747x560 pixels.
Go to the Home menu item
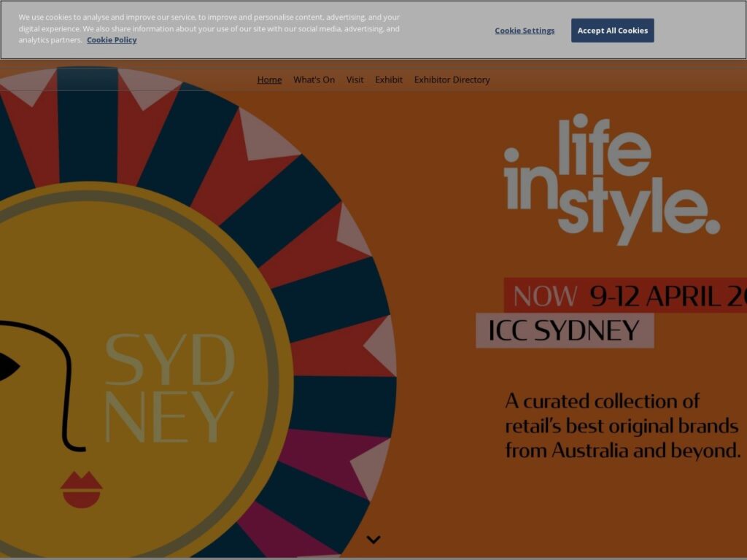pos(269,79)
